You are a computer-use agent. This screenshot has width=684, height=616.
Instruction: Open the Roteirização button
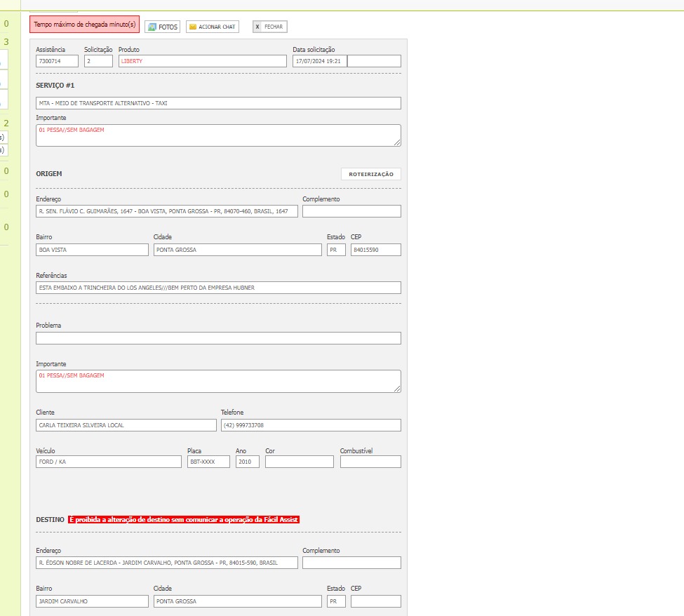click(x=370, y=174)
